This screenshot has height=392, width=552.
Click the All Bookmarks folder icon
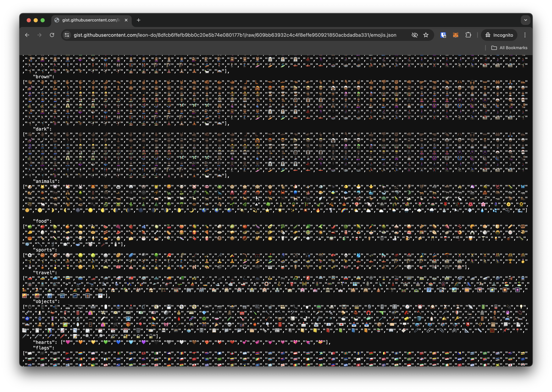pyautogui.click(x=494, y=48)
